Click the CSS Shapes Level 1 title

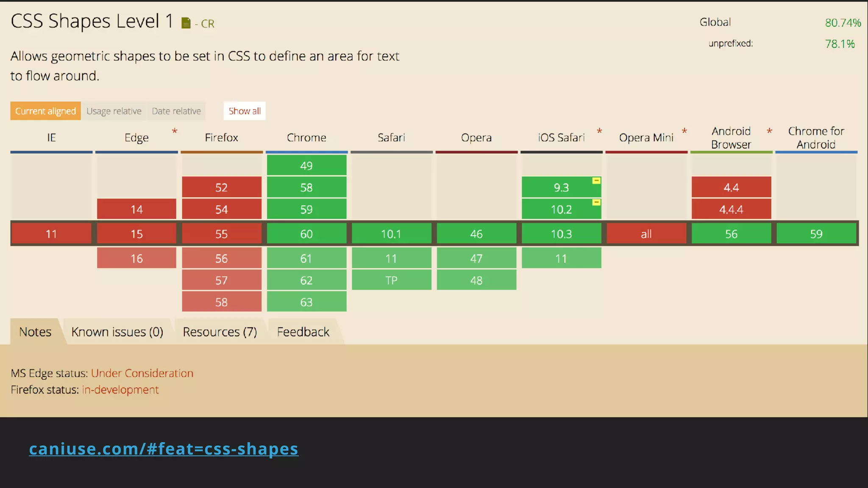(92, 21)
